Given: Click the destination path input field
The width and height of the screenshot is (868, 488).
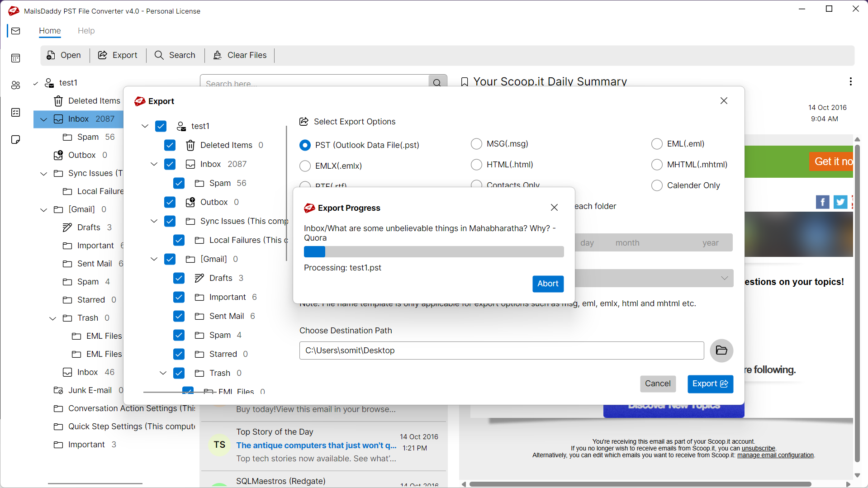Looking at the screenshot, I should tap(502, 351).
